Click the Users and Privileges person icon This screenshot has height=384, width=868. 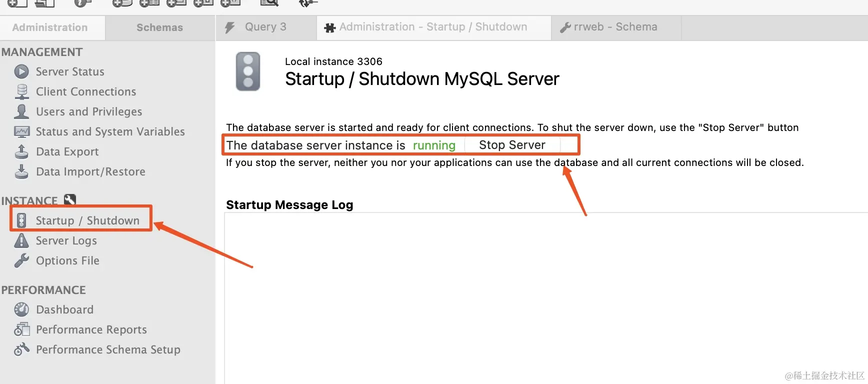[21, 111]
